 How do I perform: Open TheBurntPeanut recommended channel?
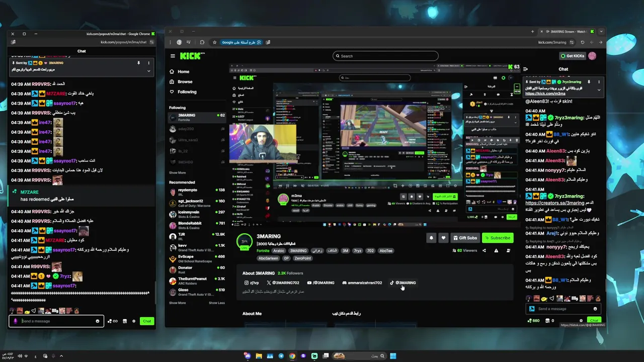point(197,280)
